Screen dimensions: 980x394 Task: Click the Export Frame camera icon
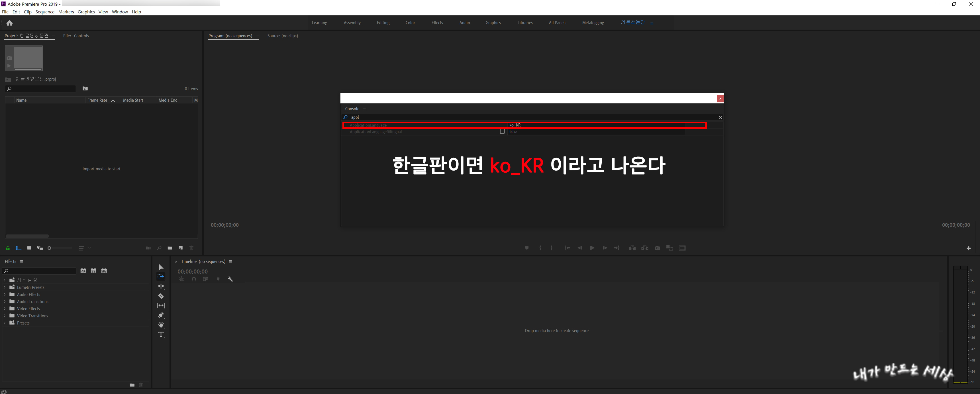(657, 248)
